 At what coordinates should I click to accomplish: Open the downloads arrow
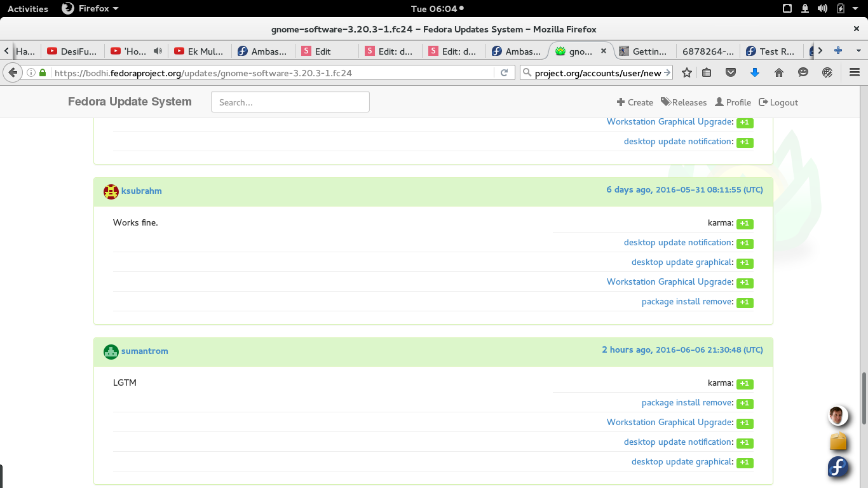point(755,73)
